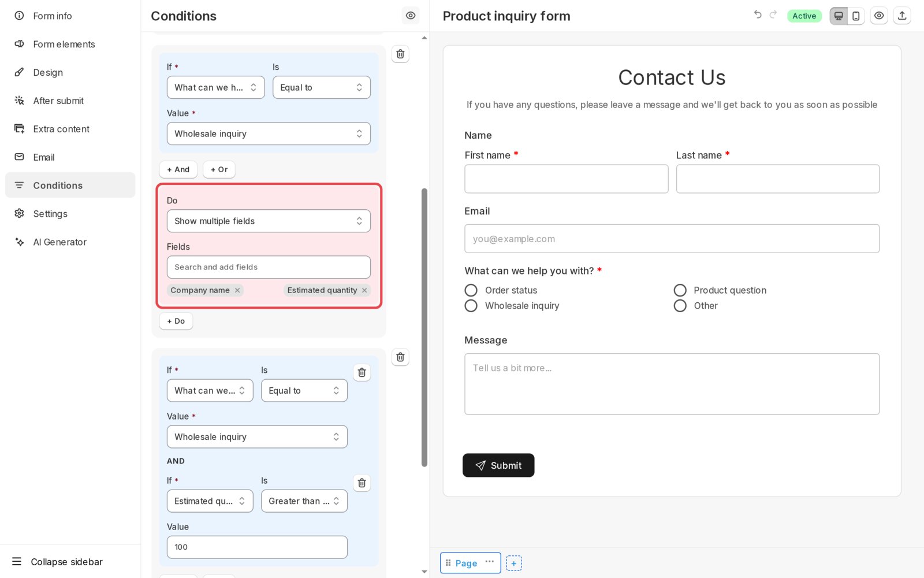Open the second condition Wholesale inquiry value dropdown
The image size is (924, 578).
[257, 437]
